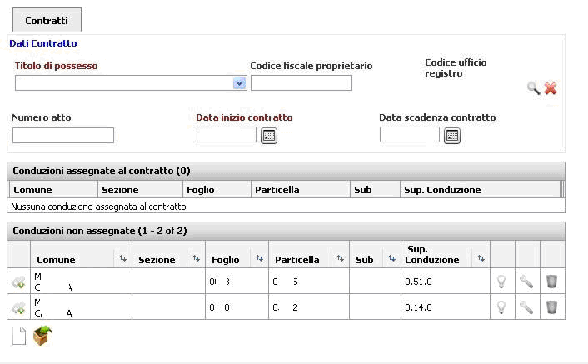Image resolution: width=588 pixels, height=364 pixels.
Task: Click the Data inizio contratto date field
Action: (x=227, y=135)
